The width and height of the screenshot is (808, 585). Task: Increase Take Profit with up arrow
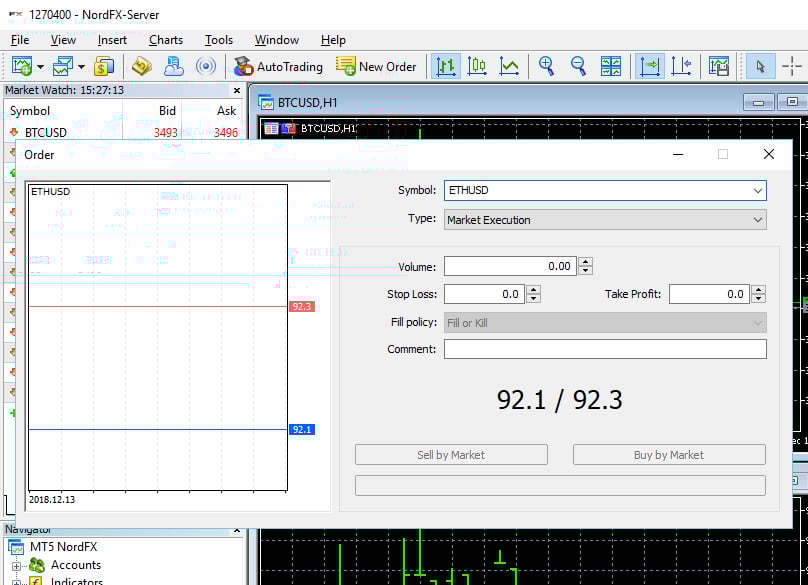click(x=758, y=290)
